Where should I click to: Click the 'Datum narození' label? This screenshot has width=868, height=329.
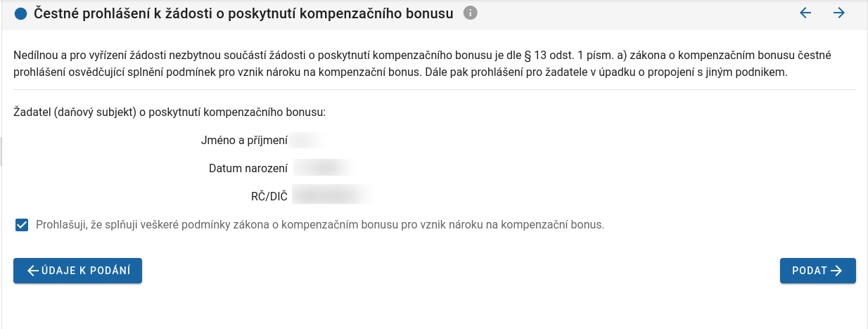click(x=248, y=168)
